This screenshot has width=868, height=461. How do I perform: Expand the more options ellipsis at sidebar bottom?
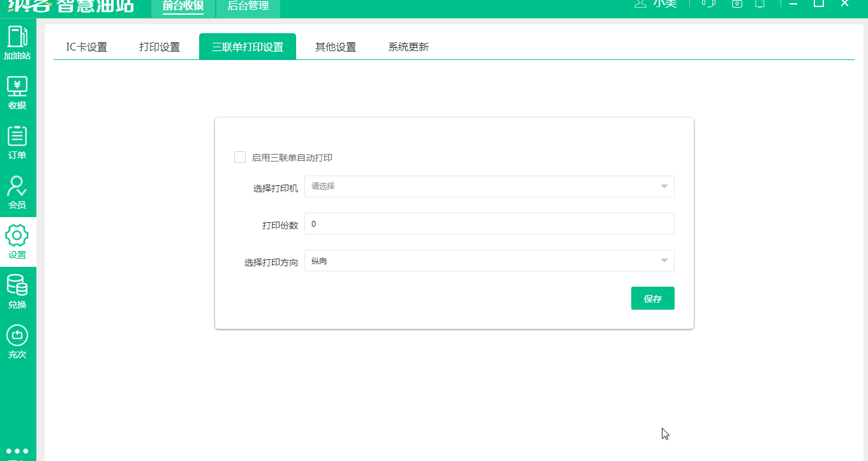[x=18, y=450]
